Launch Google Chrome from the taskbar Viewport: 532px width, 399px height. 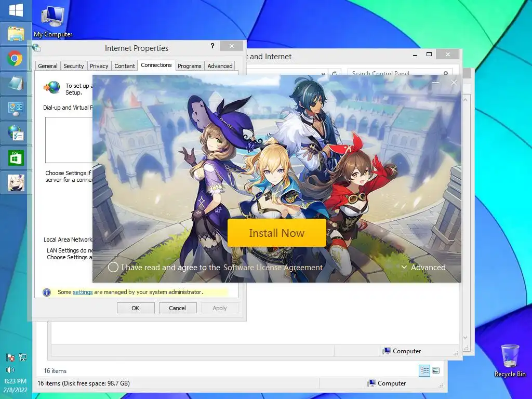pyautogui.click(x=16, y=59)
